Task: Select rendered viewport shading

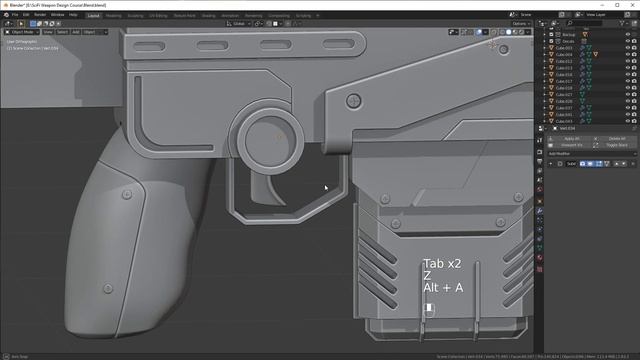Action: [522, 32]
